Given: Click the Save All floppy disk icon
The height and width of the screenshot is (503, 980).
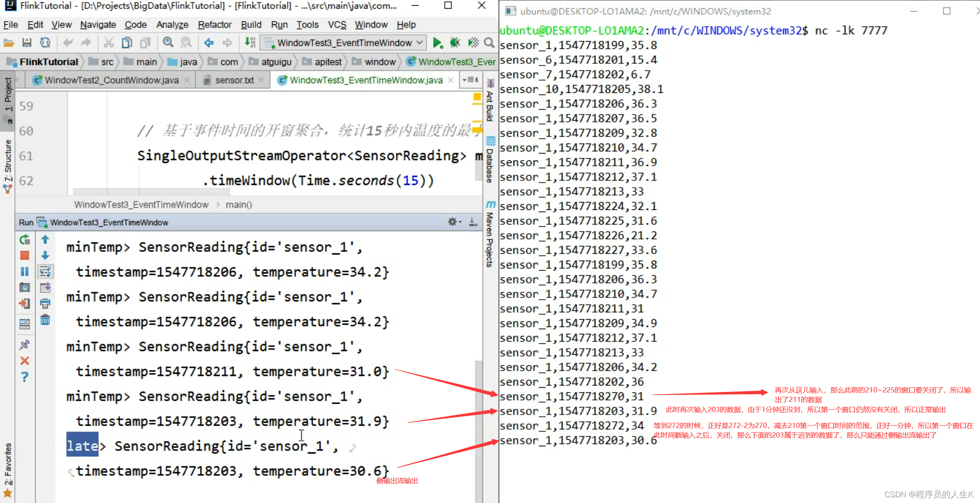Looking at the screenshot, I should click(27, 42).
